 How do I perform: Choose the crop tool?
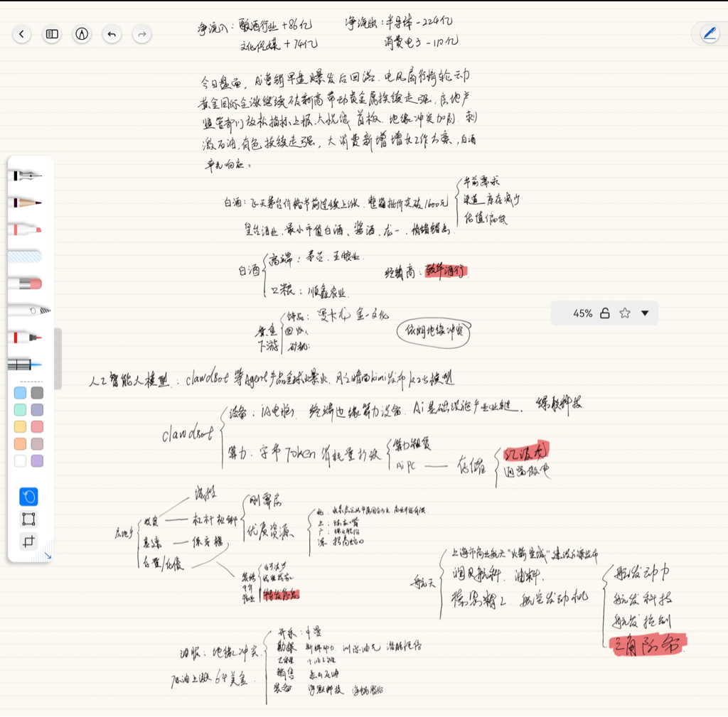click(28, 541)
